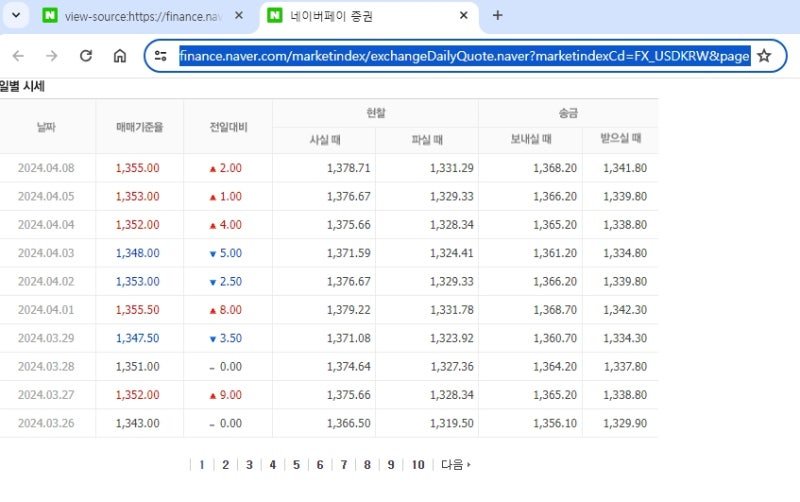
Task: Bookmark this page with the star icon
Action: (764, 56)
